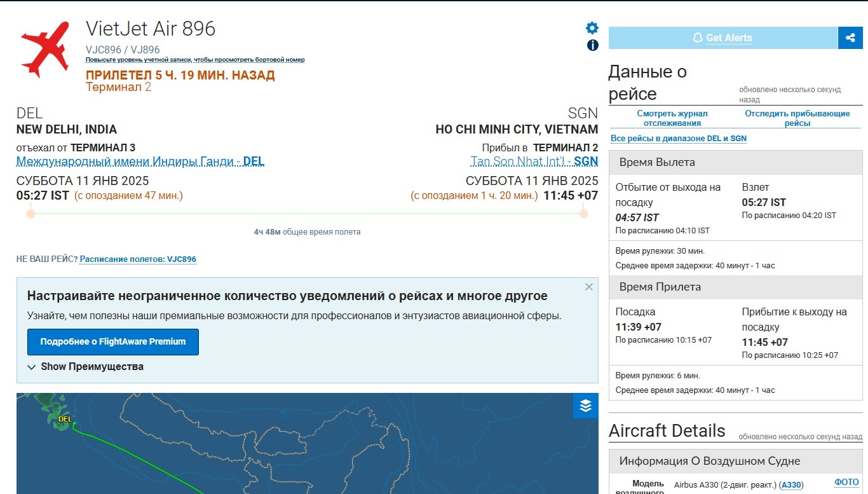The image size is (868, 494).
Task: Click the green flight track on map
Action: click(140, 458)
